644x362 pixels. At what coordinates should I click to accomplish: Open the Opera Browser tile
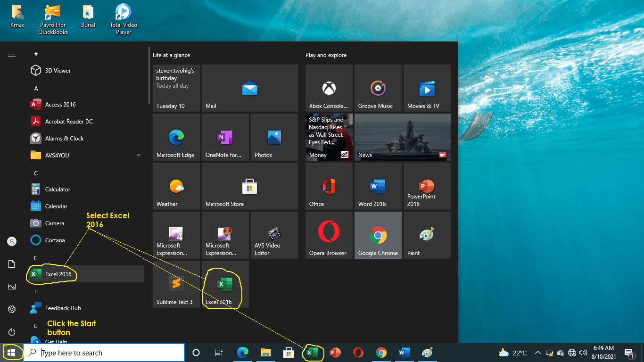(329, 235)
